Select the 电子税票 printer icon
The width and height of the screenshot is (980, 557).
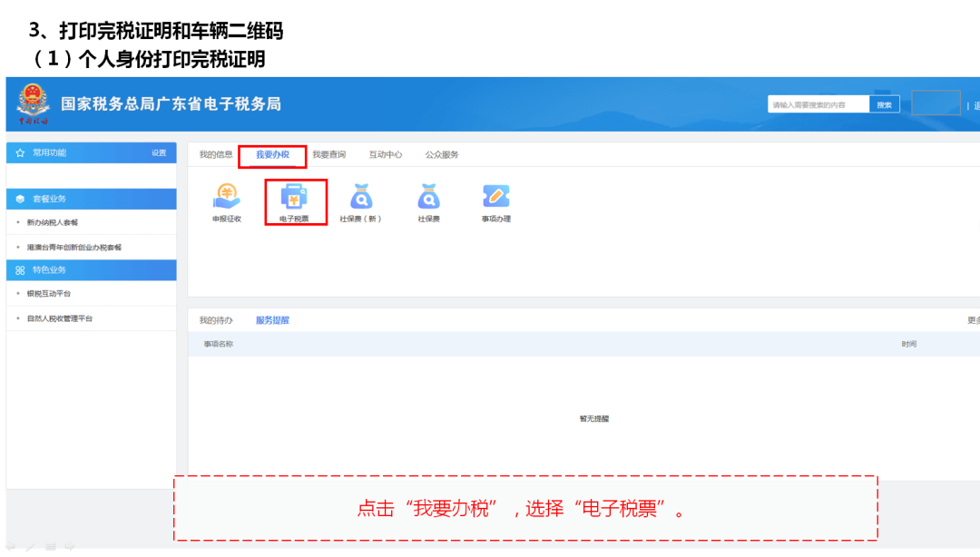tap(294, 196)
